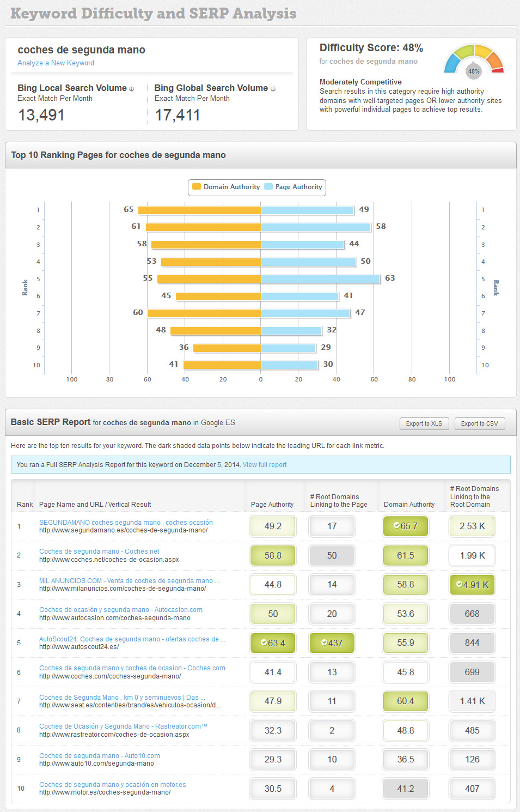Click info icon beside Bing Global Search Volume
The image size is (520, 812).
(273, 89)
